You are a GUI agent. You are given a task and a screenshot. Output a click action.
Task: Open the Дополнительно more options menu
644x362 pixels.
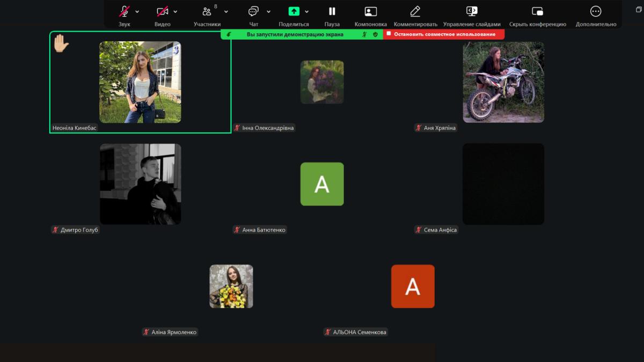(x=595, y=12)
